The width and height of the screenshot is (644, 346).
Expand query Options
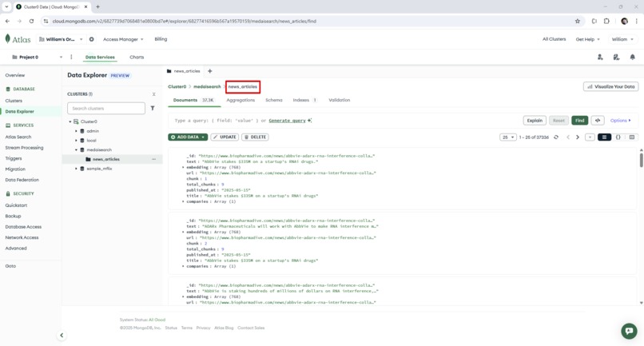(x=620, y=121)
